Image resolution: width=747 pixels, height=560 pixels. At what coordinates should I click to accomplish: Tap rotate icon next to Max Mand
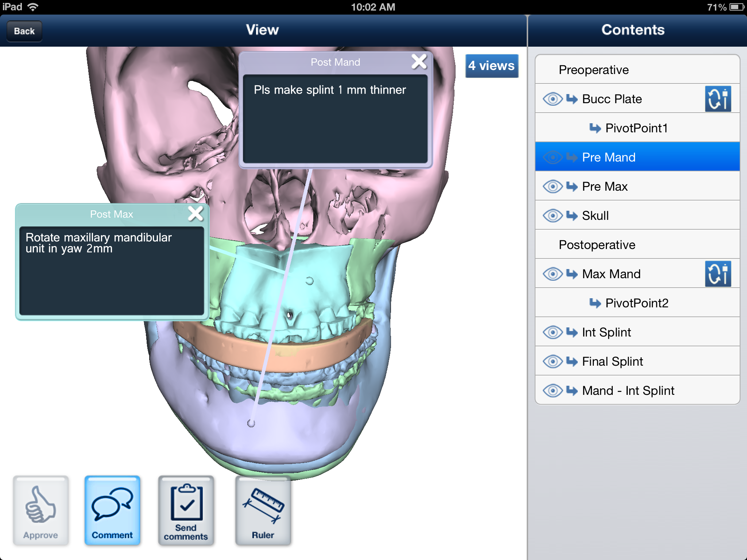point(717,274)
